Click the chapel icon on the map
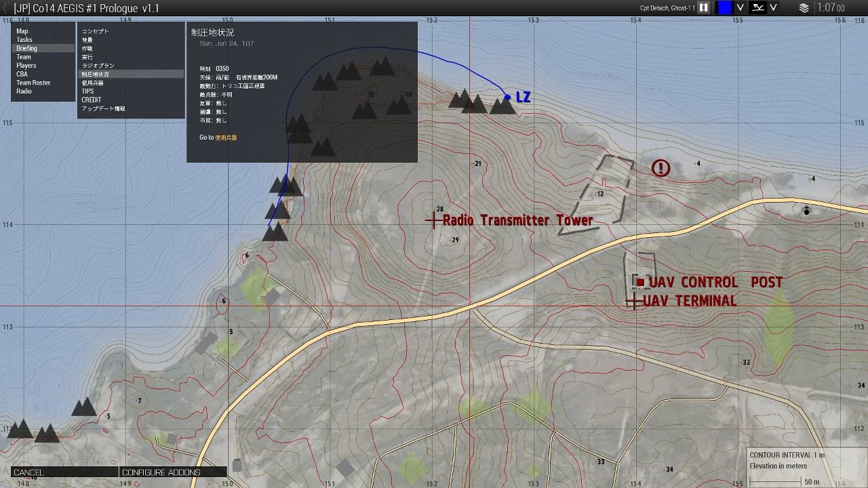The width and height of the screenshot is (868, 488). pyautogui.click(x=806, y=210)
